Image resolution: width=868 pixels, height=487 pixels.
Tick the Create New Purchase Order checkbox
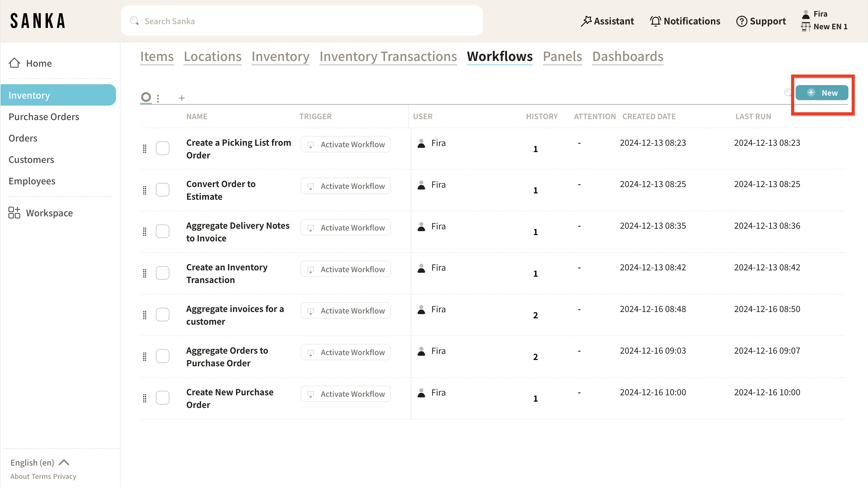click(x=162, y=398)
